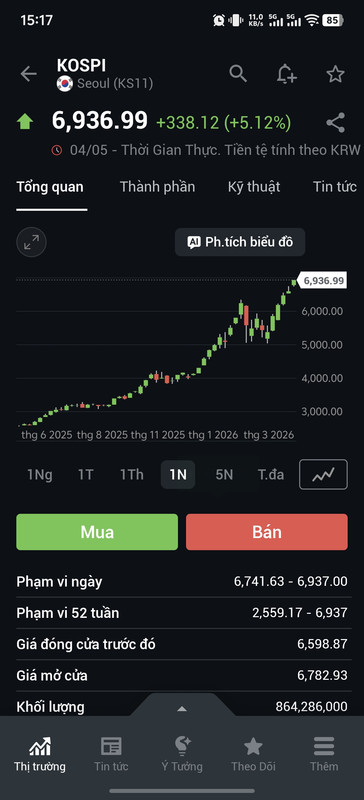Open Ph.tích biểu đồ AI analysis
The height and width of the screenshot is (800, 364).
(x=240, y=242)
